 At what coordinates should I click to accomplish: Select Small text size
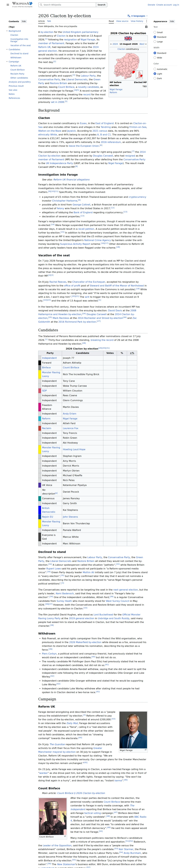155,32
